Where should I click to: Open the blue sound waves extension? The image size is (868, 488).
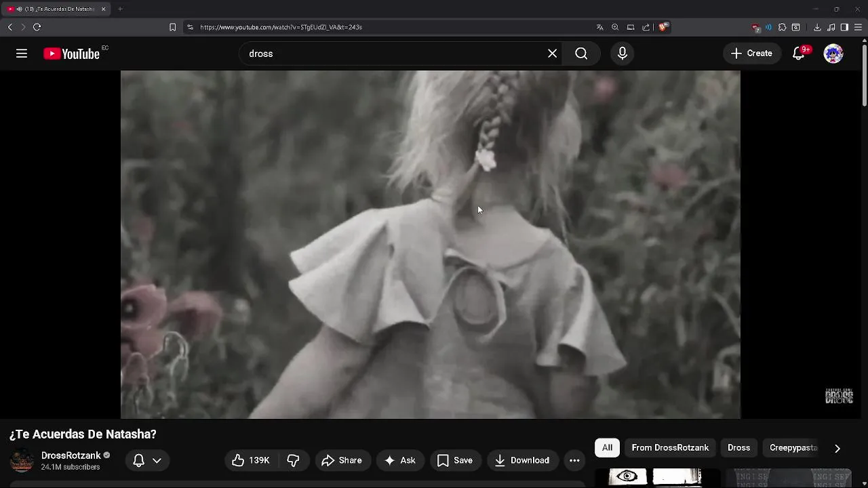(x=768, y=27)
